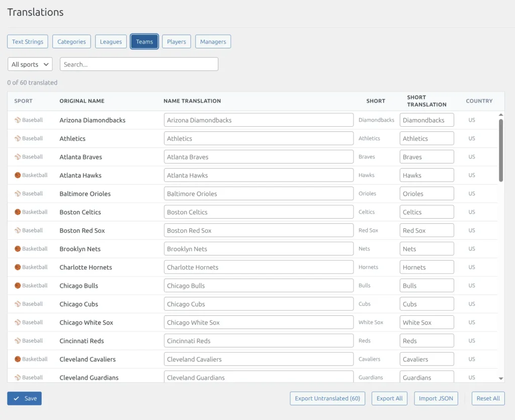This screenshot has height=420, width=515.
Task: Focus the Search field
Action: [x=139, y=64]
